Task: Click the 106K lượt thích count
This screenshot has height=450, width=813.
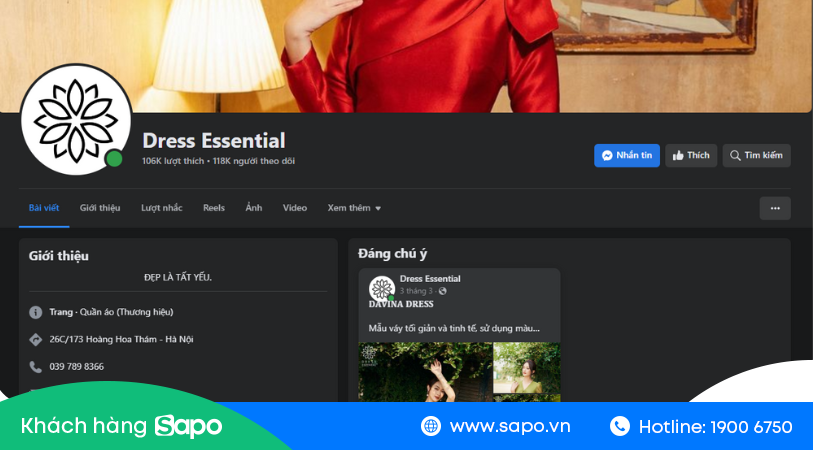Action: click(173, 161)
